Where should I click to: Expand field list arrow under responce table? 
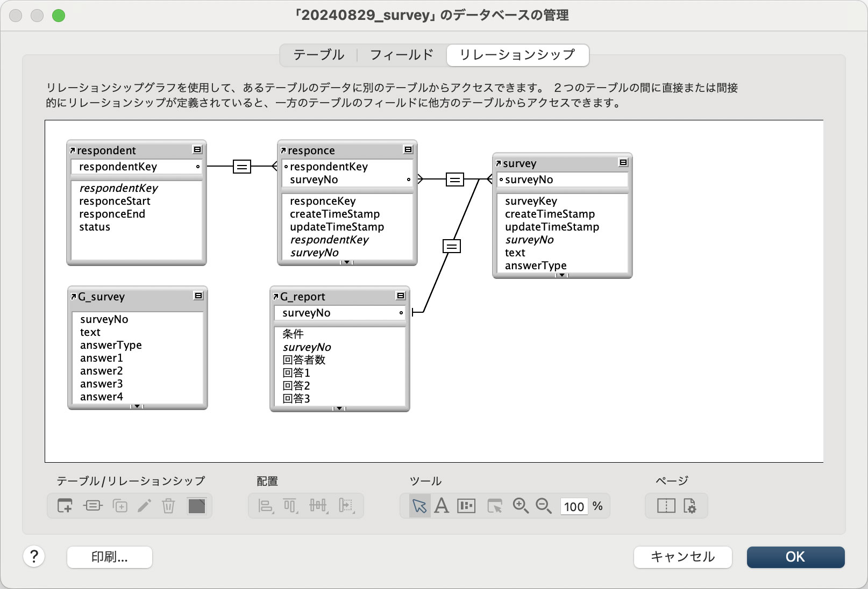click(347, 262)
